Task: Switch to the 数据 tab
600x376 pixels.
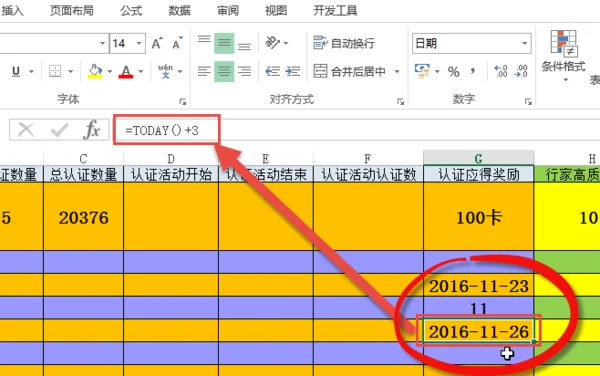Action: tap(179, 11)
